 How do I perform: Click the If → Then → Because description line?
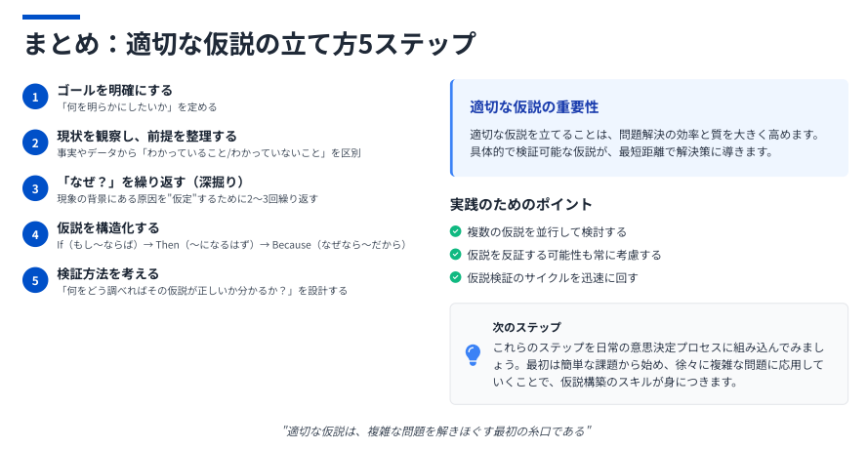(232, 245)
